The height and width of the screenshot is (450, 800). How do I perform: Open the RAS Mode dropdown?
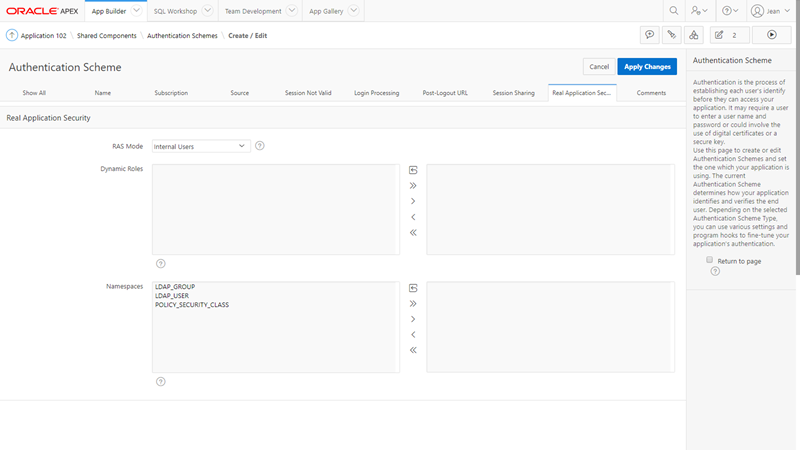tap(201, 146)
